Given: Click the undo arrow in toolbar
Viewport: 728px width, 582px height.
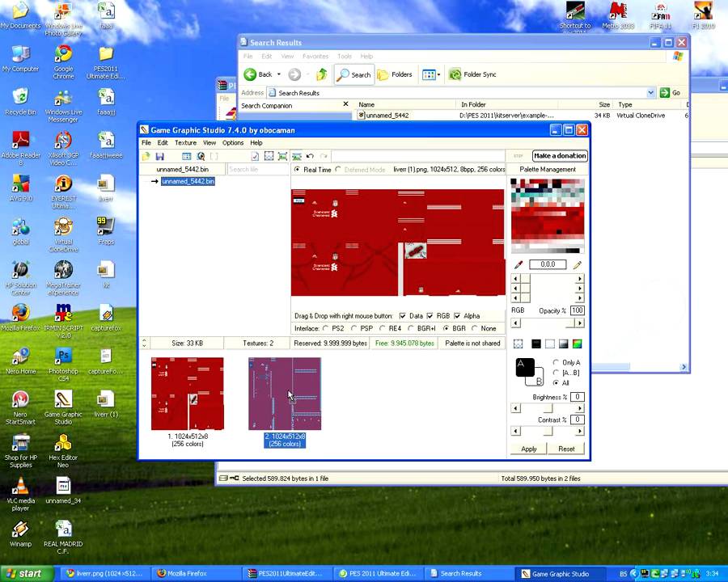Looking at the screenshot, I should coord(310,156).
